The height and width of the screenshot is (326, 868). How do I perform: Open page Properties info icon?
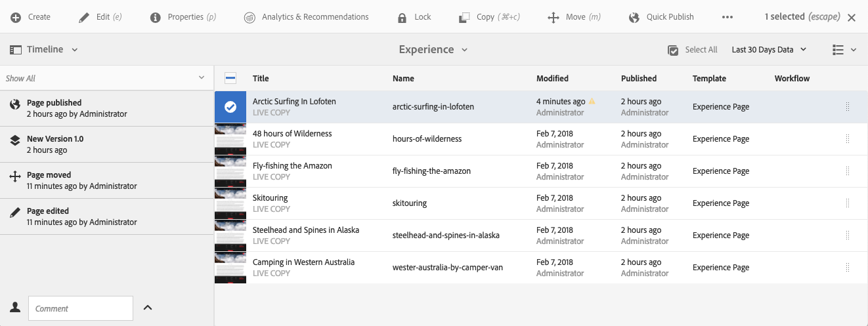(156, 17)
